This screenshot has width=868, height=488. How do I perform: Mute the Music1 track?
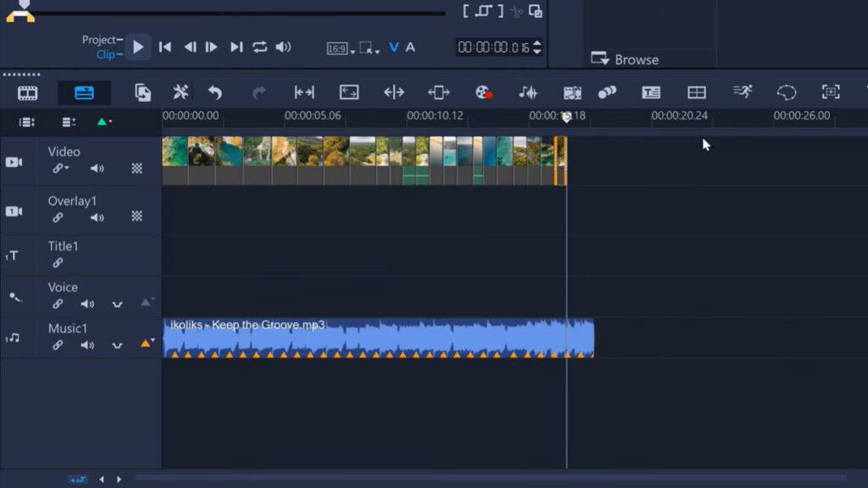click(x=87, y=345)
